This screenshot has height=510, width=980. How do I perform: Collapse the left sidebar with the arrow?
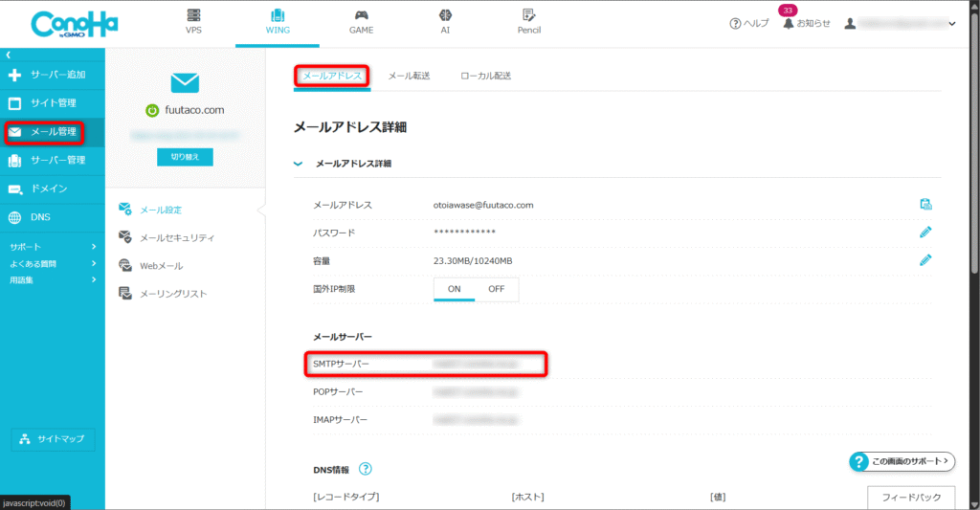click(8, 55)
